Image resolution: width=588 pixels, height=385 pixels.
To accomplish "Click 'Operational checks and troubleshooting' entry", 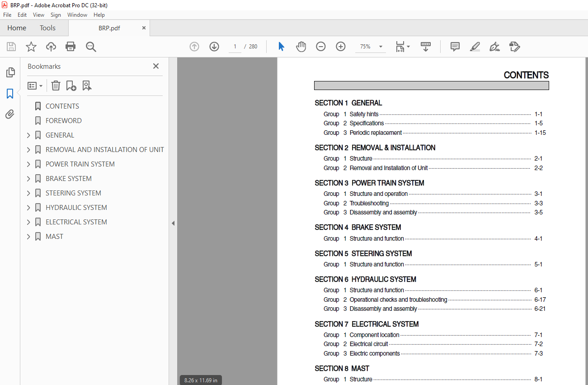I will click(x=398, y=300).
